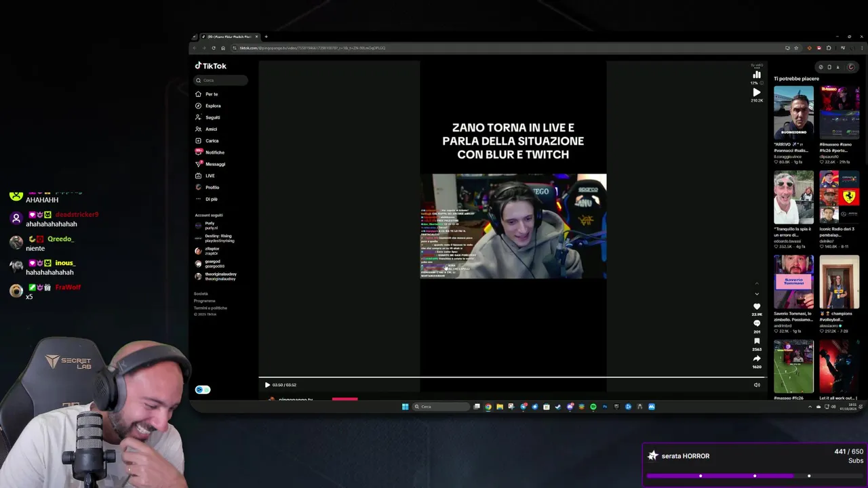The image size is (868, 488).
Task: Open the geargod followed account
Action: click(209, 264)
